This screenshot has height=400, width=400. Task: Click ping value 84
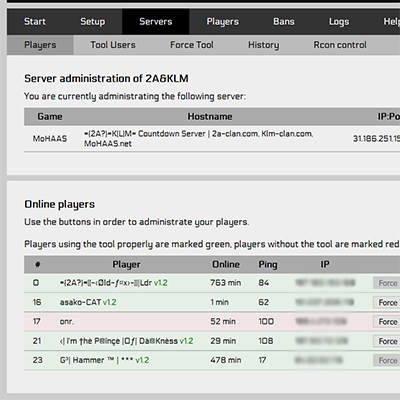263,283
